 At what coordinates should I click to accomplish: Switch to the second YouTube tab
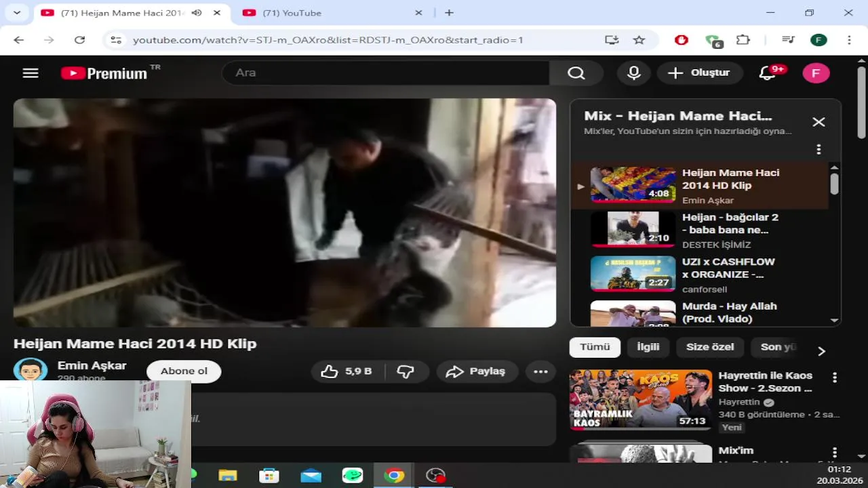[x=332, y=13]
